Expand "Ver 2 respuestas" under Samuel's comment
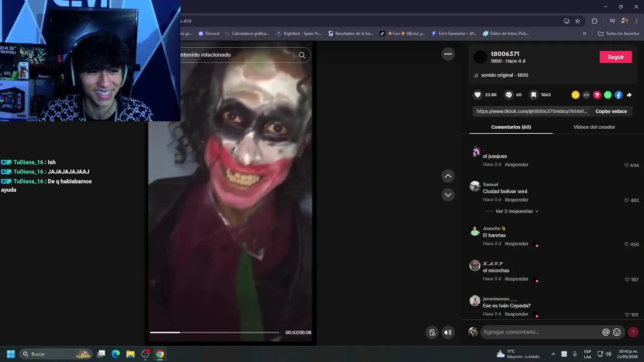 coord(517,211)
